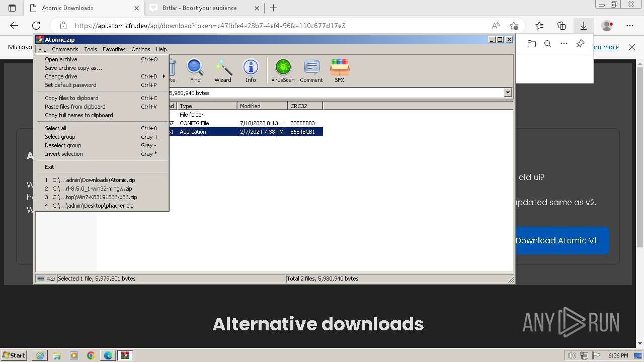Pin the downloads panel
The height and width of the screenshot is (362, 644).
pos(580,44)
